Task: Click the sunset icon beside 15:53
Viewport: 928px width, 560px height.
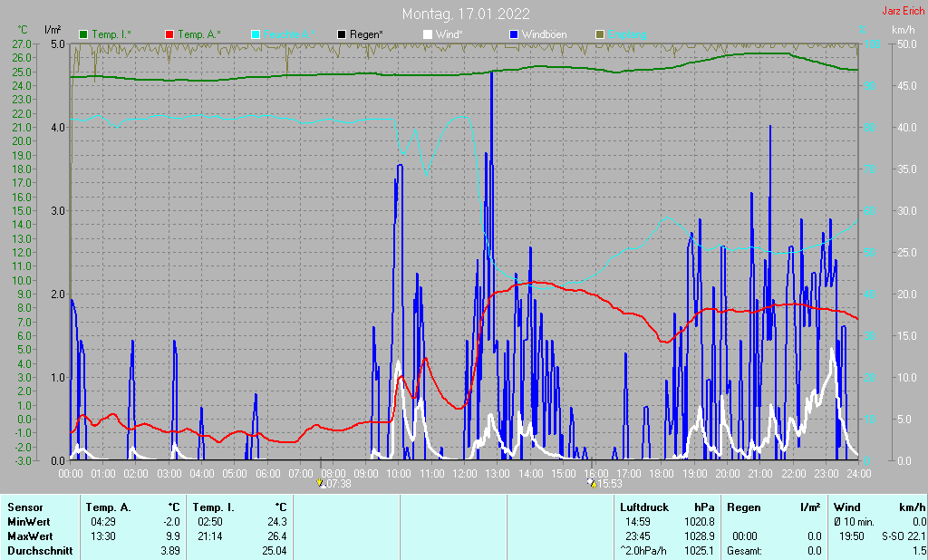Action: [x=592, y=483]
